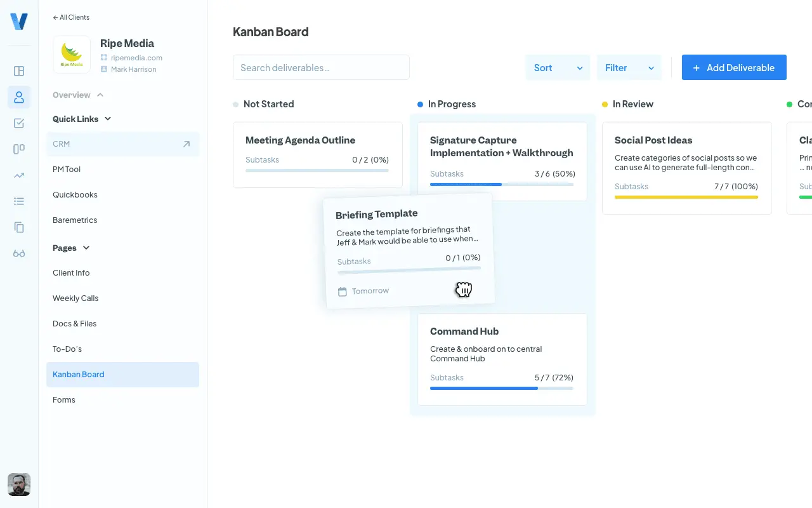Click the Not Started column header
812x508 pixels.
263,104
